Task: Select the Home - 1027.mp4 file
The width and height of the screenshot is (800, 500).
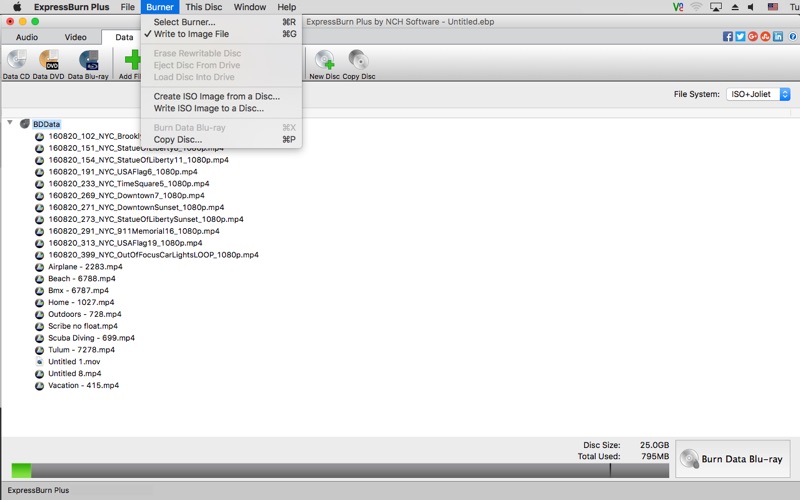Action: coord(81,303)
